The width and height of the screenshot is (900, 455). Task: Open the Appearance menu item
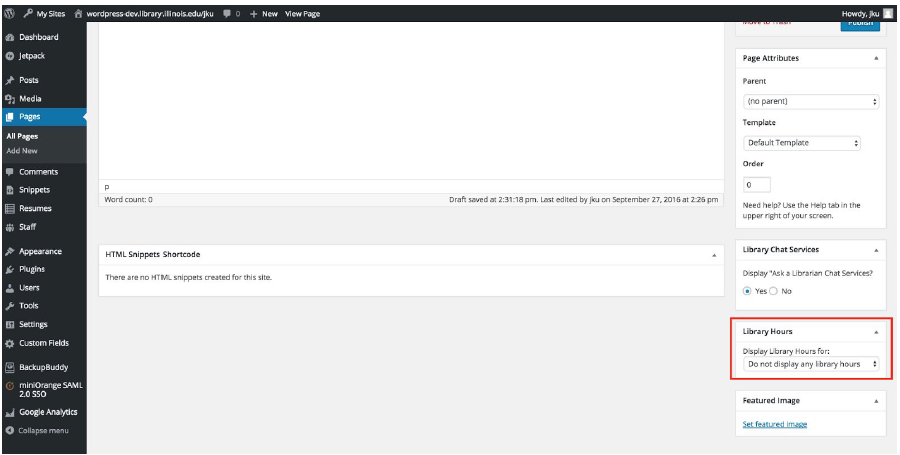40,252
